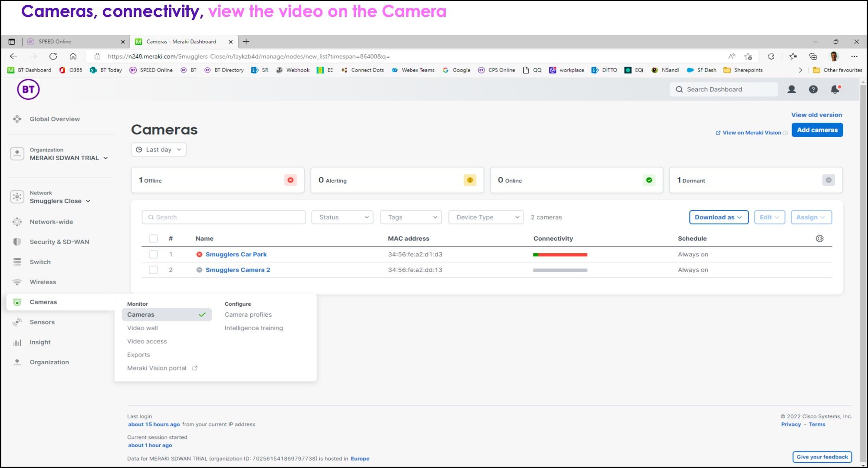Open the notifications bell icon
This screenshot has height=468, width=868.
[x=835, y=89]
